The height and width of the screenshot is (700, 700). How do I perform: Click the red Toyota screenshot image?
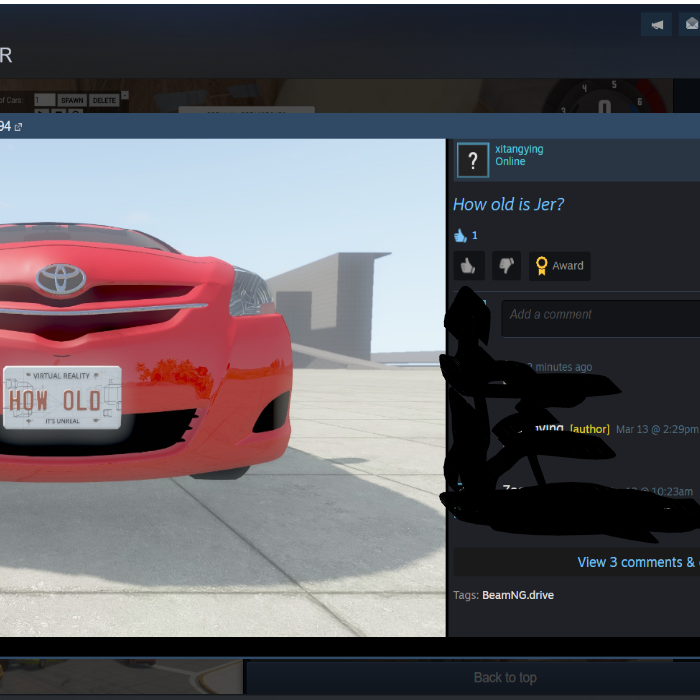pyautogui.click(x=222, y=388)
